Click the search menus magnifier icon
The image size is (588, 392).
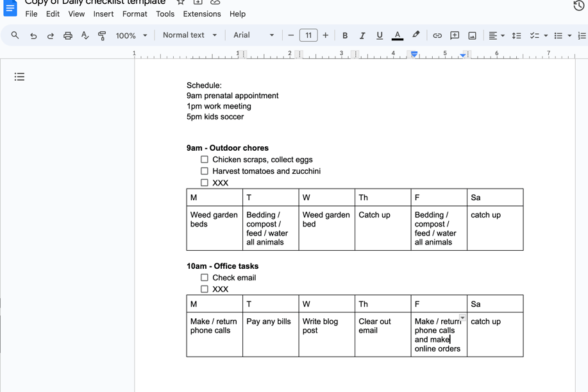click(15, 35)
